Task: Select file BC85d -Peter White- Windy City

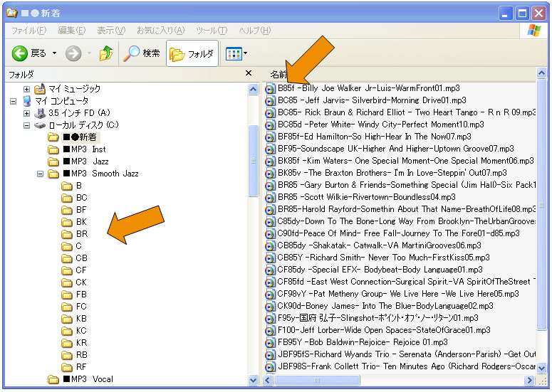Action: pos(380,125)
